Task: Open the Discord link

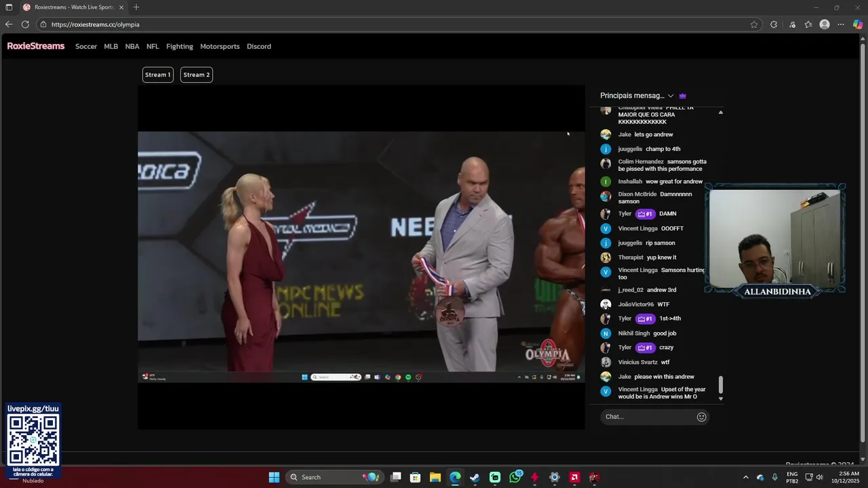Action: click(259, 47)
